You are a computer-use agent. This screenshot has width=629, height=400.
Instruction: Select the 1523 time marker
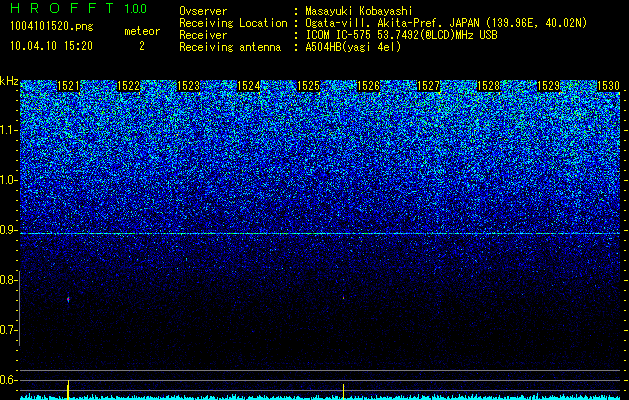coord(188,86)
